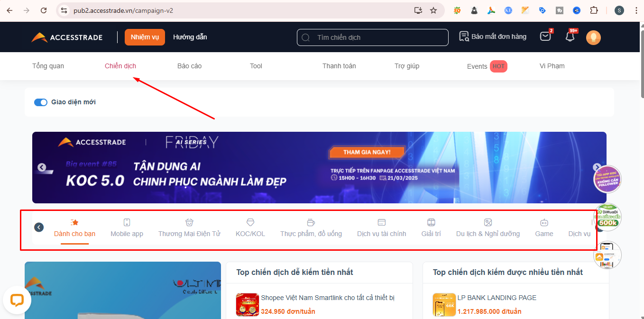
Task: Select the 'Mobile app' category tab
Action: point(127,228)
